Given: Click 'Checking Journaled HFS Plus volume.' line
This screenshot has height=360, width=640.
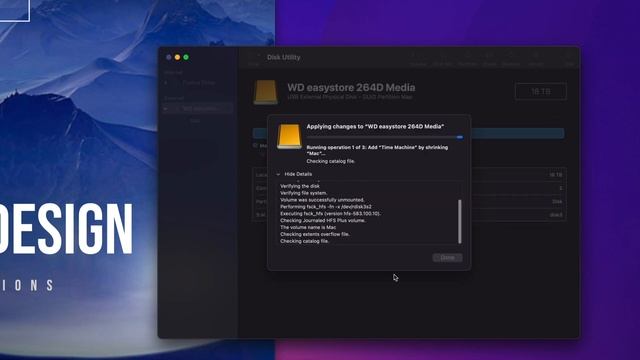Looking at the screenshot, I should coord(323,220).
